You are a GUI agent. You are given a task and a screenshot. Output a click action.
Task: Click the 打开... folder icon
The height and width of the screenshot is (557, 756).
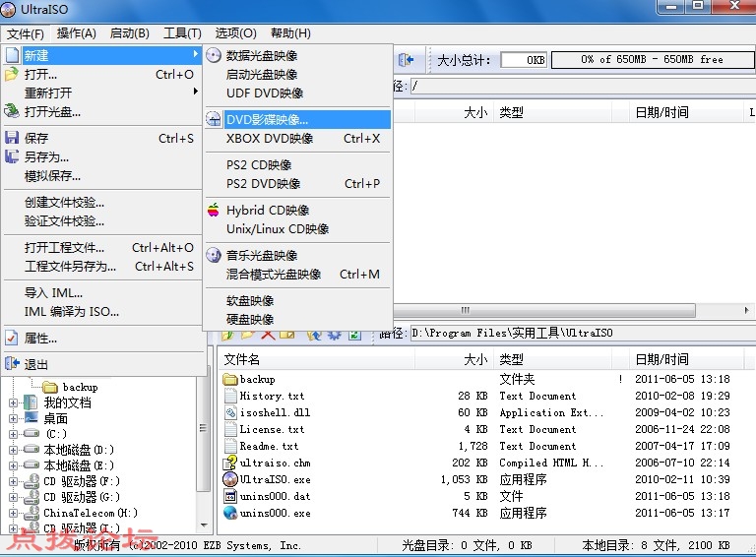tap(12, 74)
